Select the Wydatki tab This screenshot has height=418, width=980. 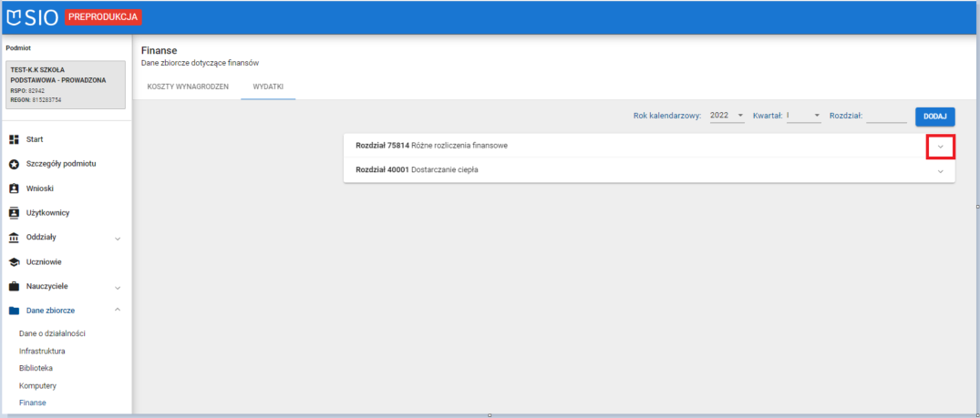pyautogui.click(x=268, y=87)
